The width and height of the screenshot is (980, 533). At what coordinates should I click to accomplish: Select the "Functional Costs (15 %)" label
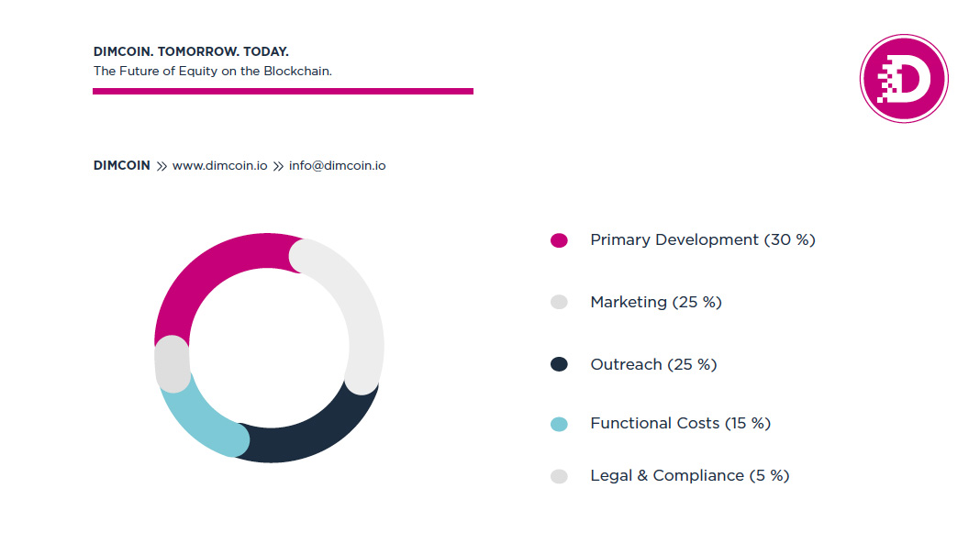pyautogui.click(x=680, y=424)
